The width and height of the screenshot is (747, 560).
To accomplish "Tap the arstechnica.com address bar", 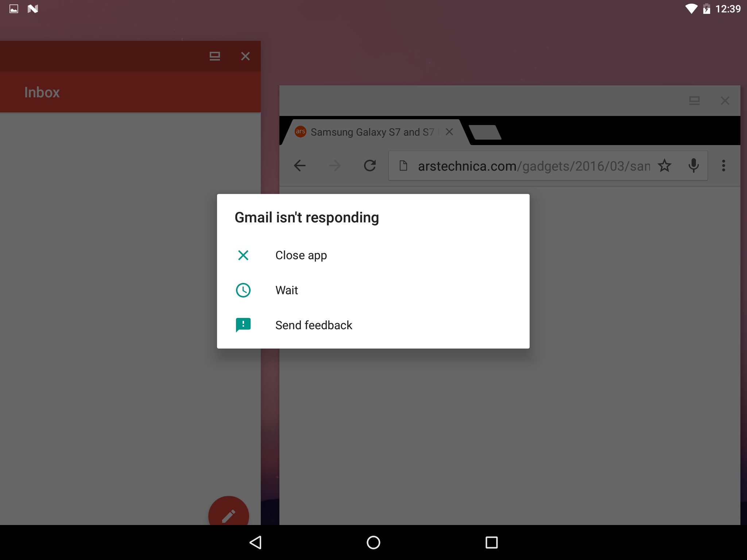I will (511, 166).
